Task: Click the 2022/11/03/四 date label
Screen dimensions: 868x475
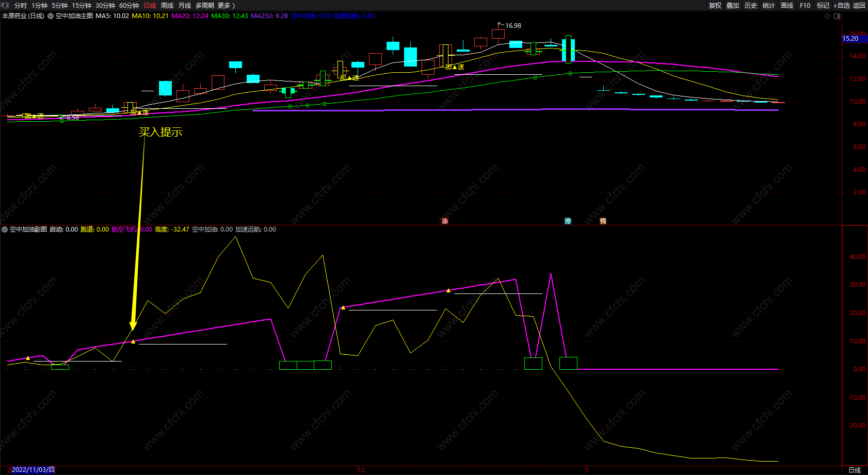Action: point(33,470)
